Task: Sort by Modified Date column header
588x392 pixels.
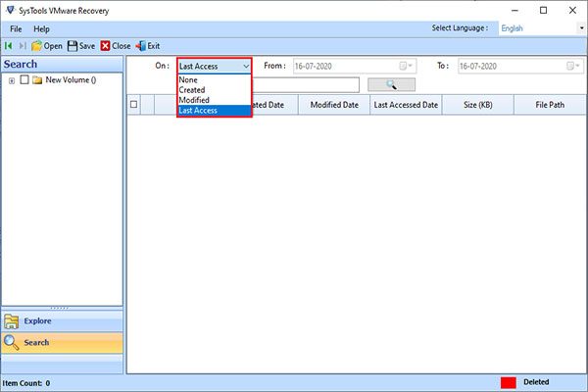Action: tap(334, 105)
